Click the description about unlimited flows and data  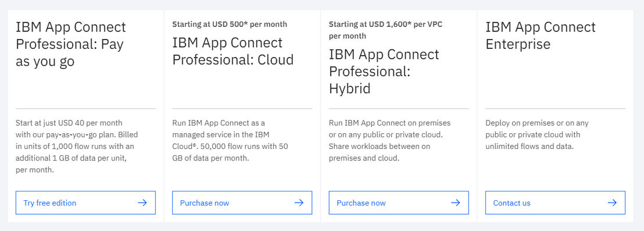pyautogui.click(x=537, y=134)
